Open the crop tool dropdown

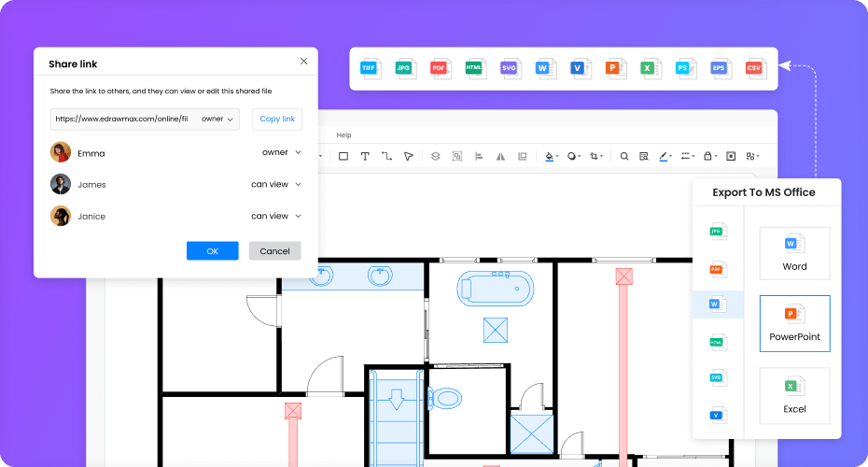[x=596, y=156]
